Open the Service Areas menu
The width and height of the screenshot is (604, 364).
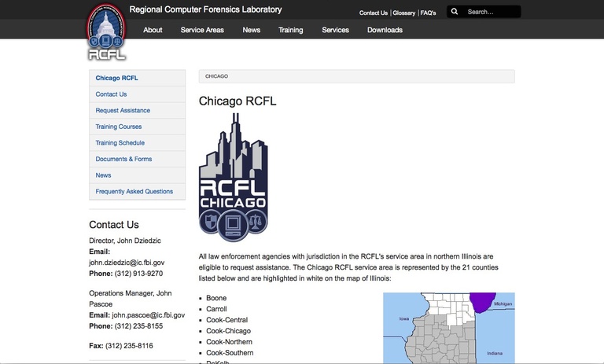[x=202, y=30]
